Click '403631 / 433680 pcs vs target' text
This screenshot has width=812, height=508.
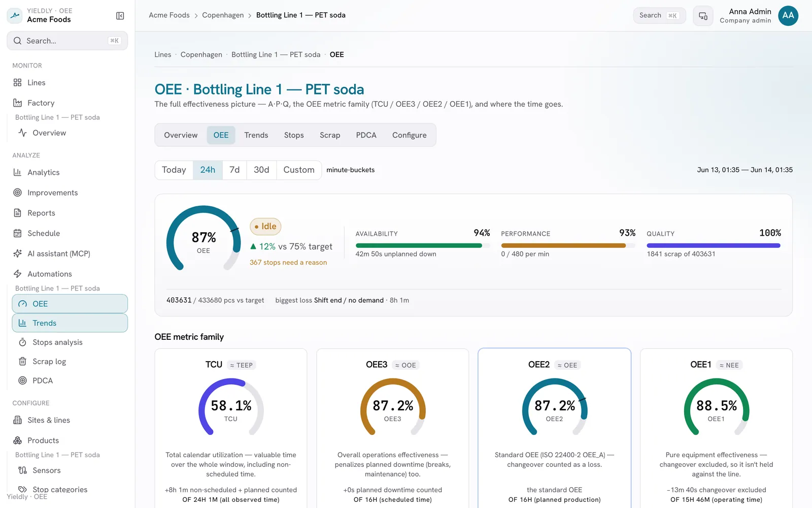point(215,300)
